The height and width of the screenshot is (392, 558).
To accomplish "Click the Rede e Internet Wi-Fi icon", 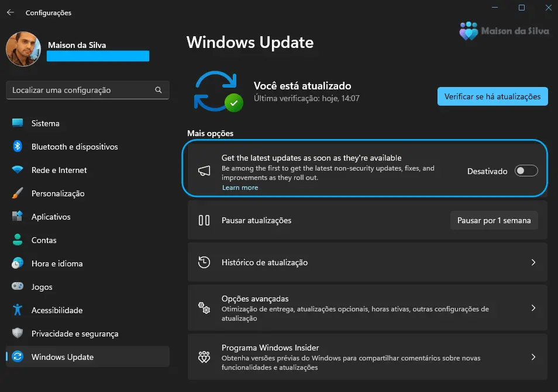I will point(18,170).
